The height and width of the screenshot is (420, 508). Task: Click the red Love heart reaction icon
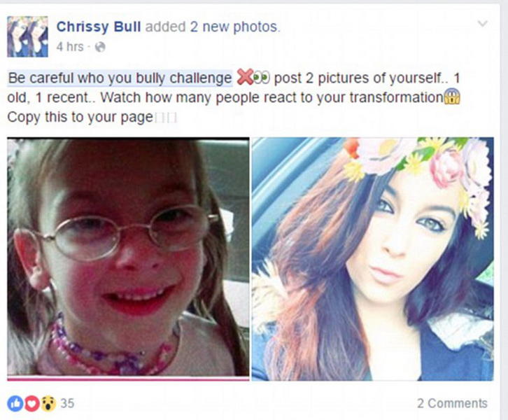[x=31, y=403]
